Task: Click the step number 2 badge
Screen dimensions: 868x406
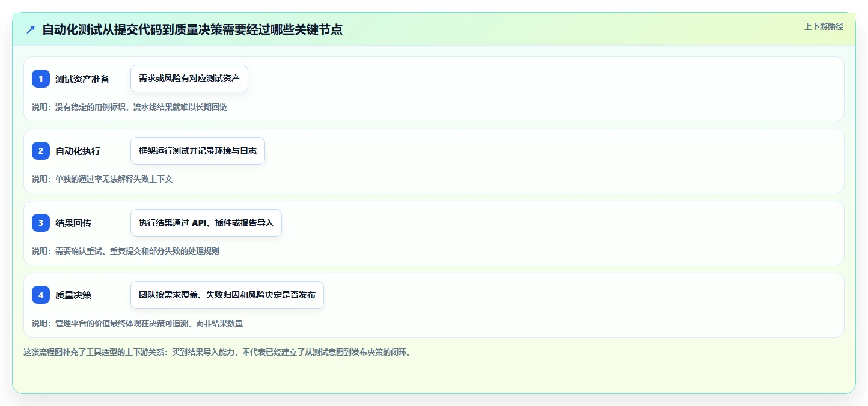Action: [x=41, y=151]
